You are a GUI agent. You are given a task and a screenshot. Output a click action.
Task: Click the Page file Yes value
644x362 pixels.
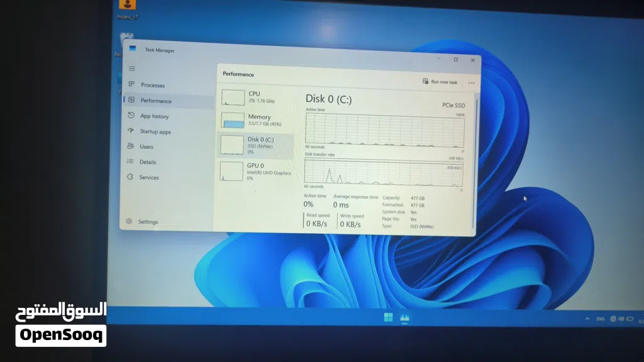tap(413, 219)
